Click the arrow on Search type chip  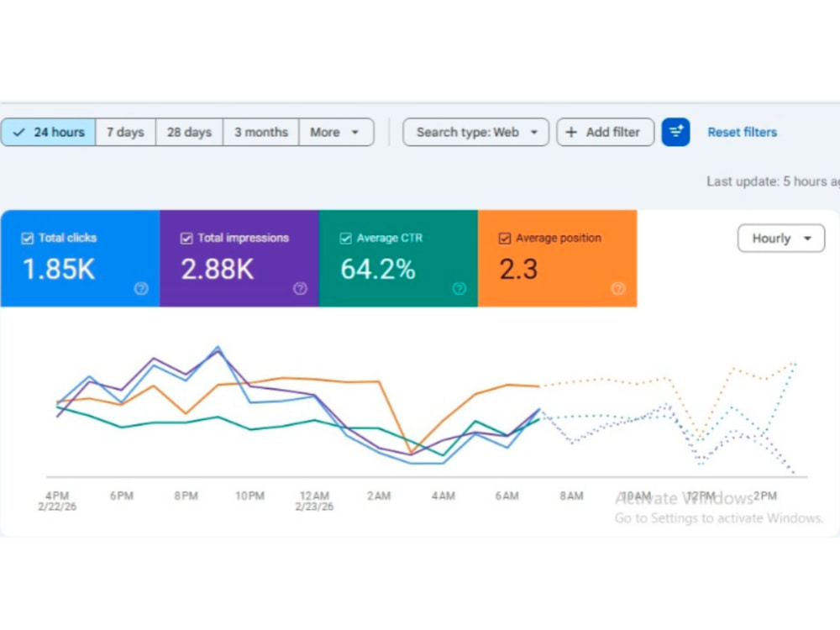[534, 133]
